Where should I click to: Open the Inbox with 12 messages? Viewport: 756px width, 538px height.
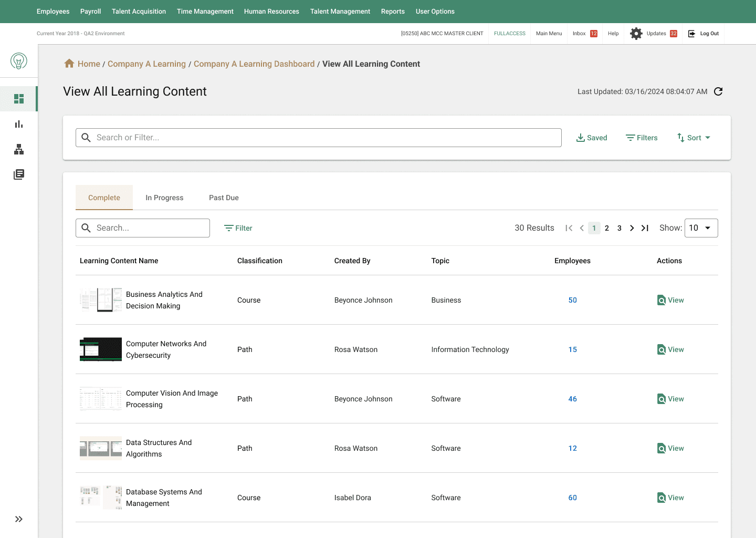(x=585, y=34)
